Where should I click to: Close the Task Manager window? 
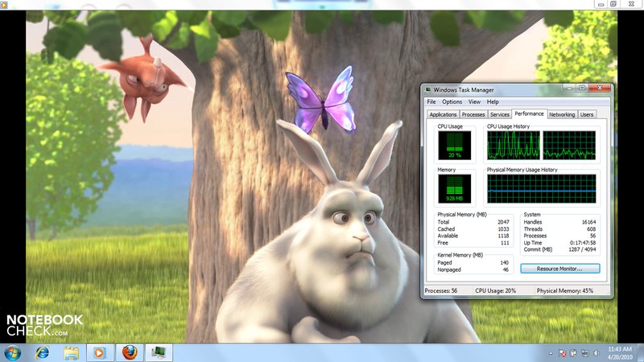click(x=600, y=88)
